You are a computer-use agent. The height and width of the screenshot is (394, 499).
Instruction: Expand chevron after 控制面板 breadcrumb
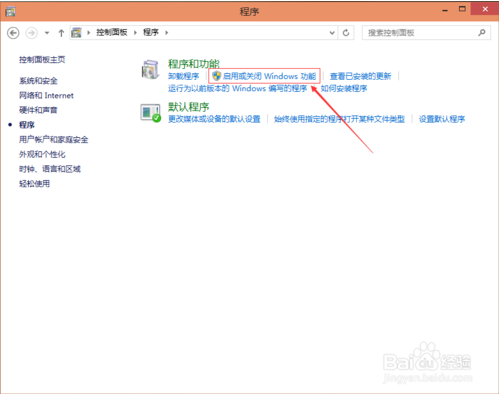tap(135, 32)
